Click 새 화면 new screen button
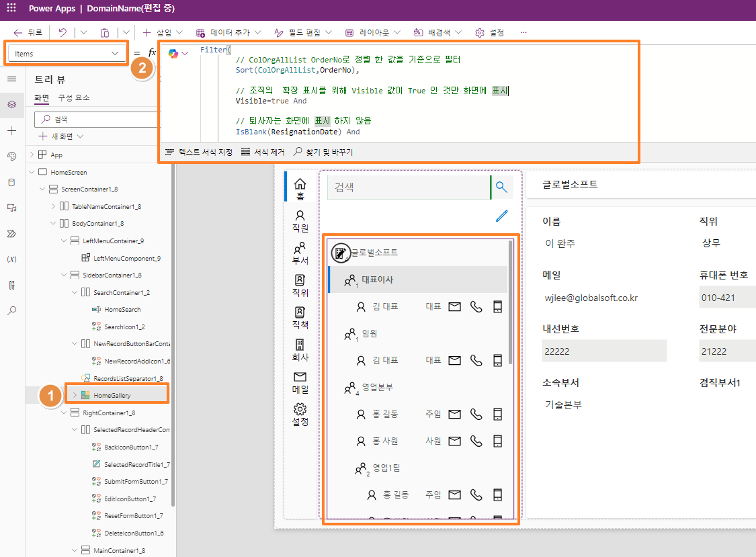Viewport: 756px width, 557px height. click(x=61, y=136)
